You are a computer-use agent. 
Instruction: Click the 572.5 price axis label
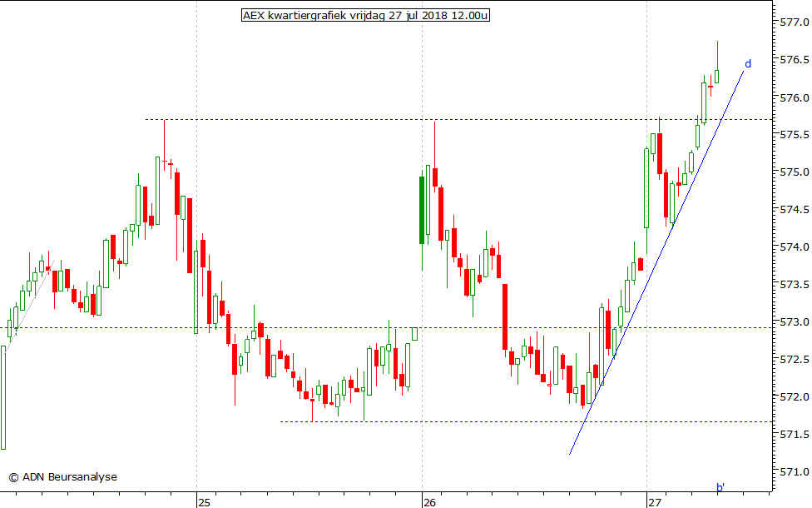(x=794, y=359)
